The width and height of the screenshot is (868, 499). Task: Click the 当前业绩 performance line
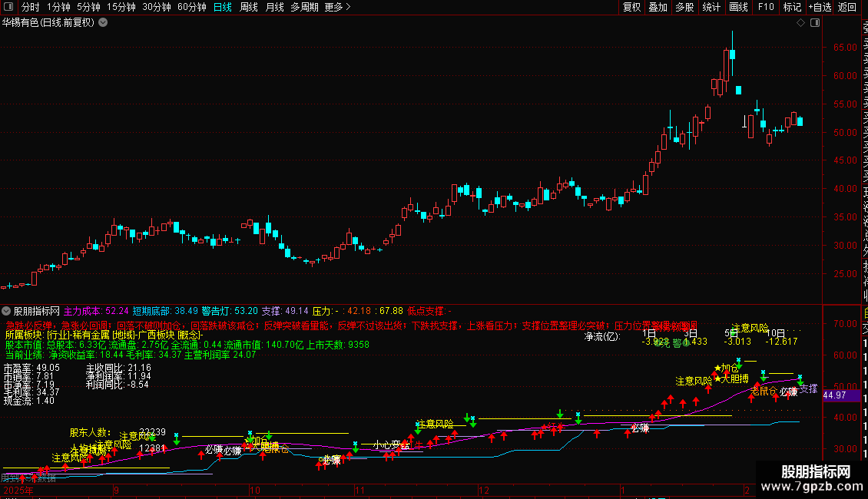tap(131, 355)
